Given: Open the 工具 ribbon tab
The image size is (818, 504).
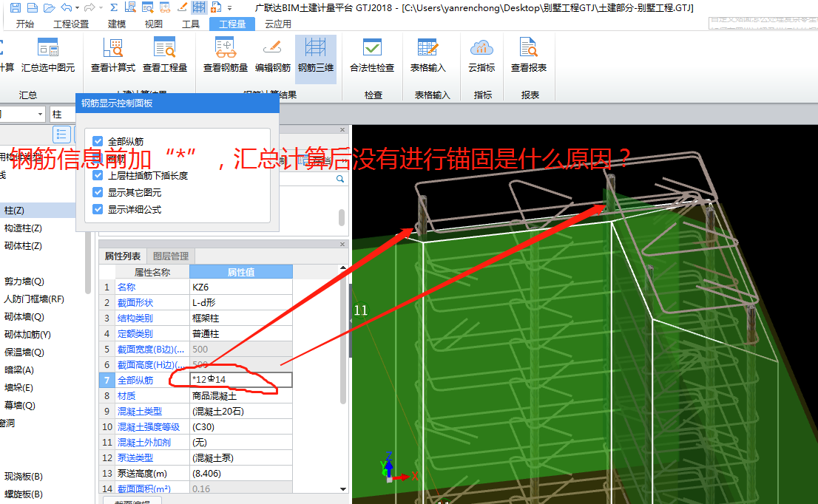Looking at the screenshot, I should (190, 24).
